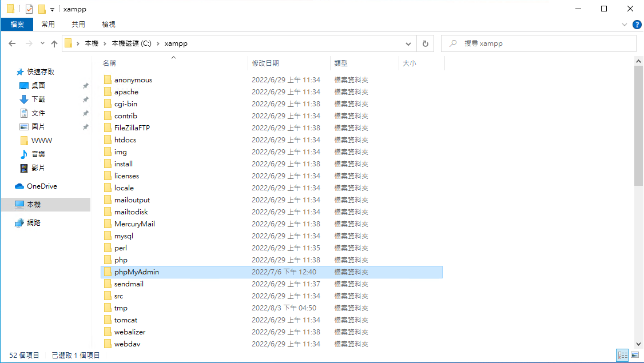Open the help question mark icon

pyautogui.click(x=637, y=25)
